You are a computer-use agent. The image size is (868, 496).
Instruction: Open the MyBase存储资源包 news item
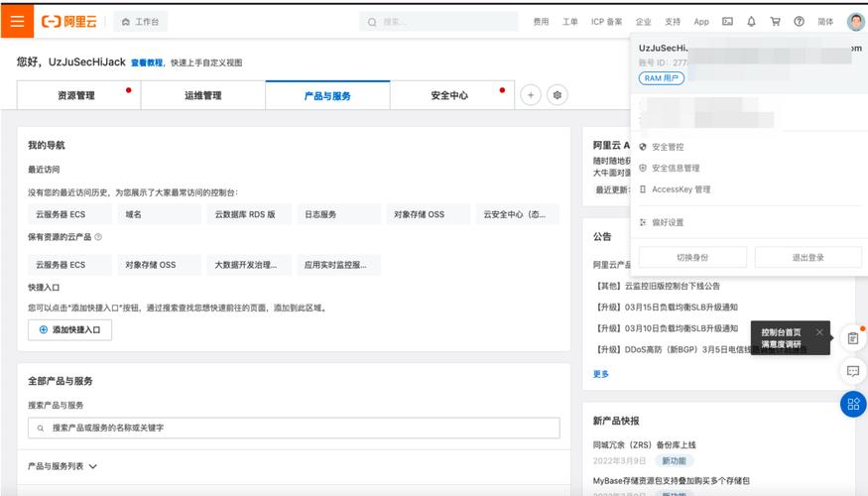point(671,480)
